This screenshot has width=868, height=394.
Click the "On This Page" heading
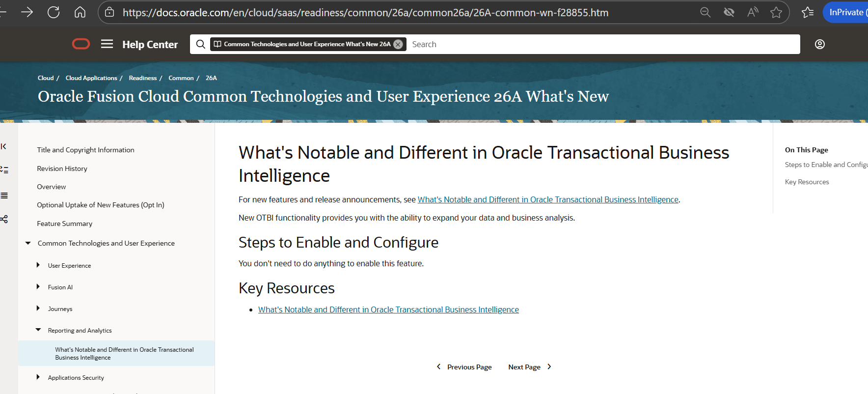click(806, 150)
